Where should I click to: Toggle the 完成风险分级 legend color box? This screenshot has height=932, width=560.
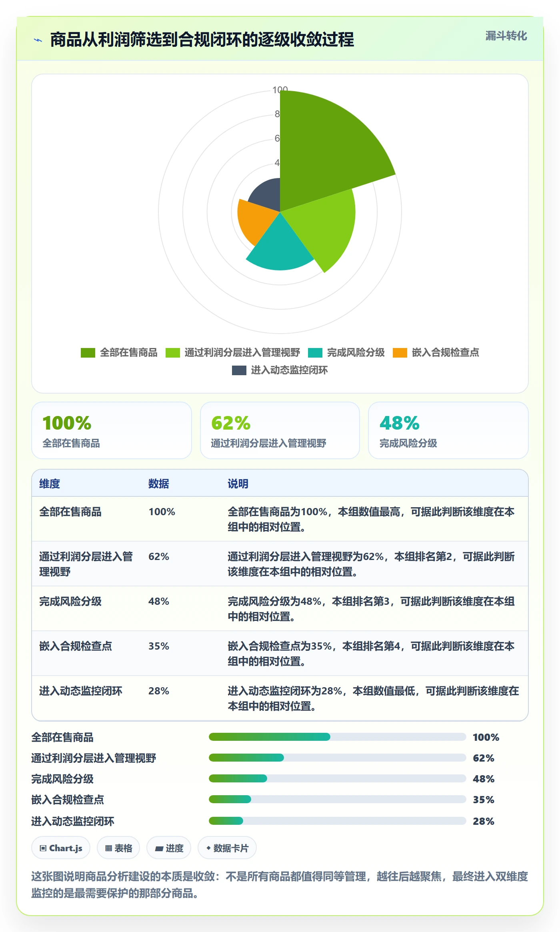pyautogui.click(x=315, y=353)
